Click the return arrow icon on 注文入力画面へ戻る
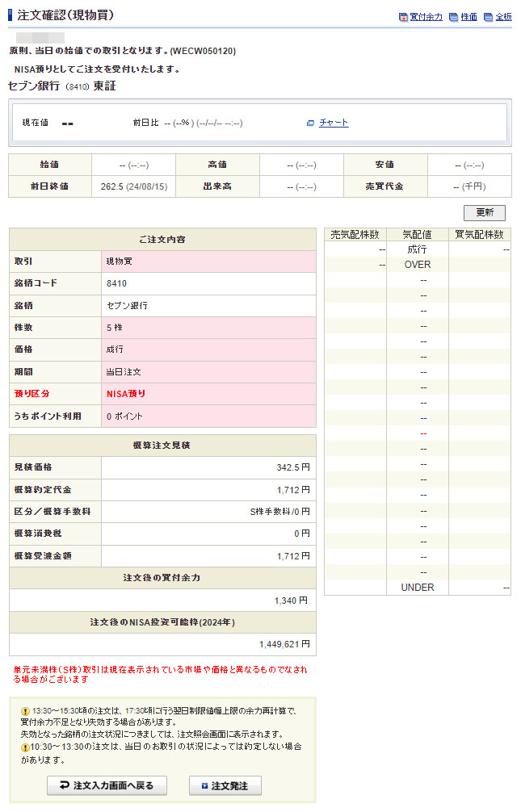 (64, 785)
